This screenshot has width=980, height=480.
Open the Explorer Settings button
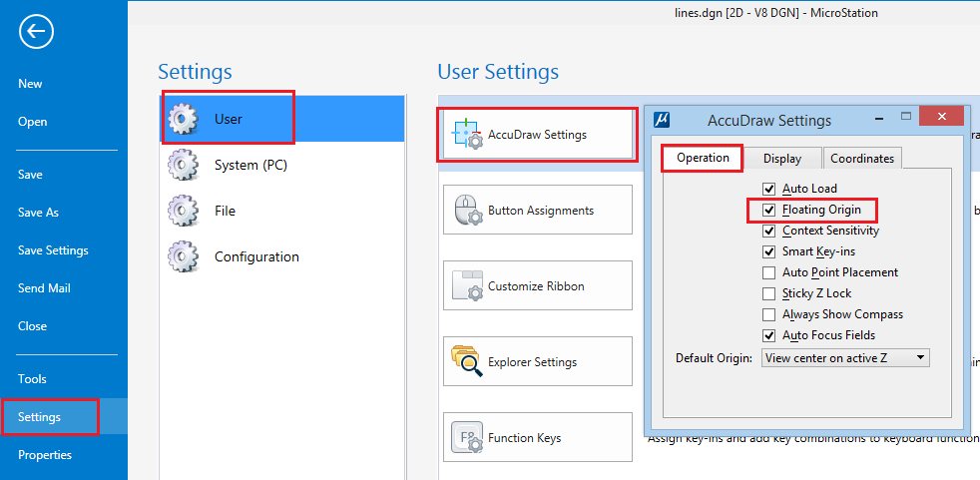[538, 361]
